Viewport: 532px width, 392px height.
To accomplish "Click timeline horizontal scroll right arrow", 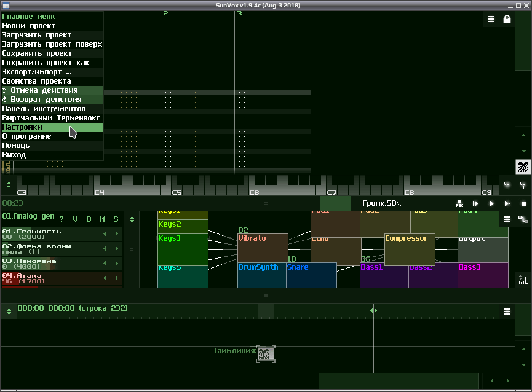I will pos(507,381).
